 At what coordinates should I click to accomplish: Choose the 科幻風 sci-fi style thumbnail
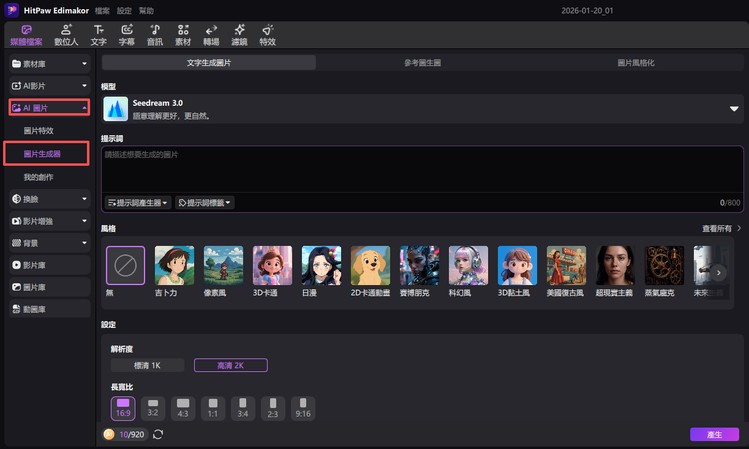tap(468, 266)
